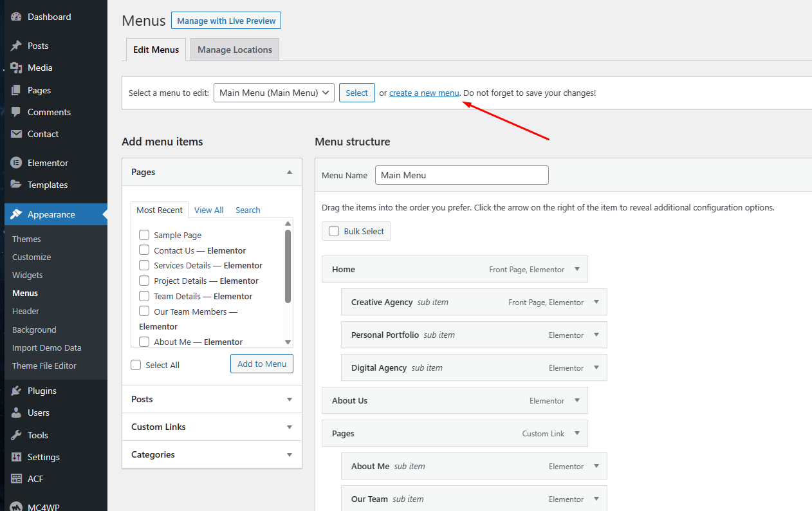
Task: Click the Menu Name text field
Action: point(461,175)
